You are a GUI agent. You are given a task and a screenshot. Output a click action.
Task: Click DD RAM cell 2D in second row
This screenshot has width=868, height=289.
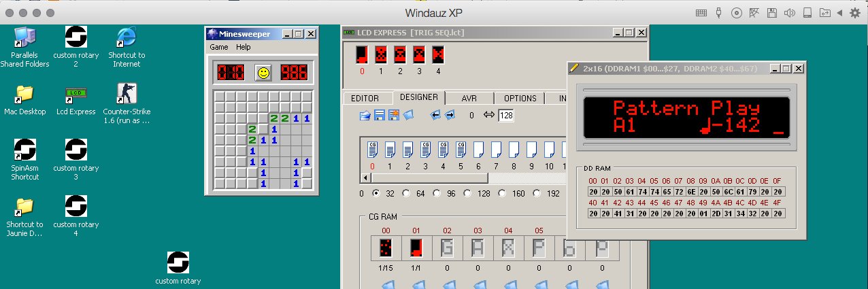coord(716,214)
